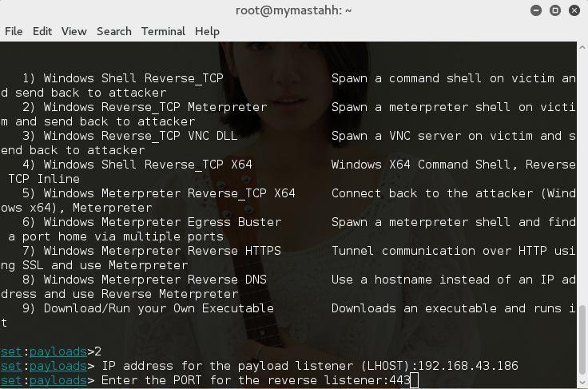The width and height of the screenshot is (588, 389).
Task: Open the Search menu
Action: coord(114,31)
